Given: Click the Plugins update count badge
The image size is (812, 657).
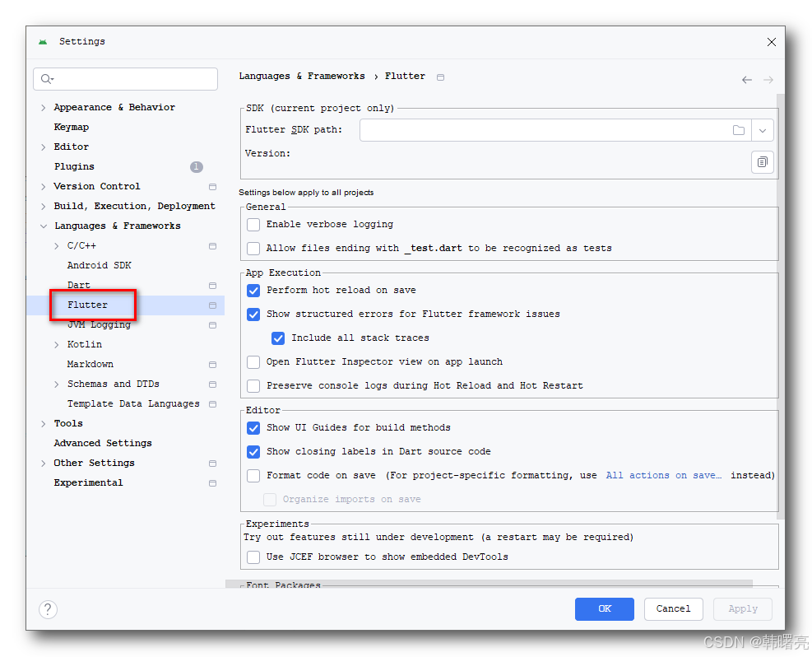Looking at the screenshot, I should click(197, 167).
